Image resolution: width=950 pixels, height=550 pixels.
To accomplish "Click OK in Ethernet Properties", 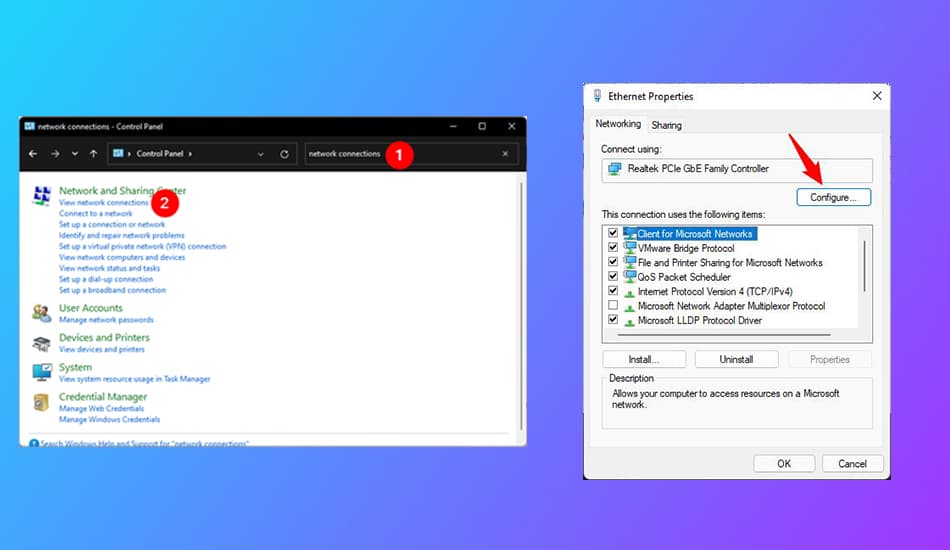I will [784, 463].
